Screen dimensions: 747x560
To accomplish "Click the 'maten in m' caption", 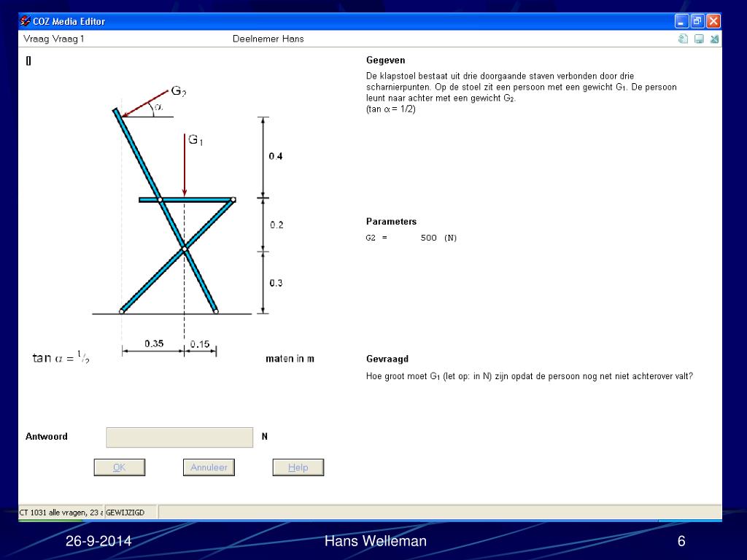I will (x=290, y=359).
